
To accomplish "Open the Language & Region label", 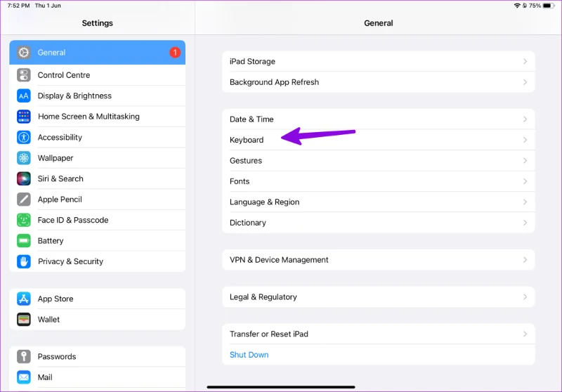I will point(265,202).
